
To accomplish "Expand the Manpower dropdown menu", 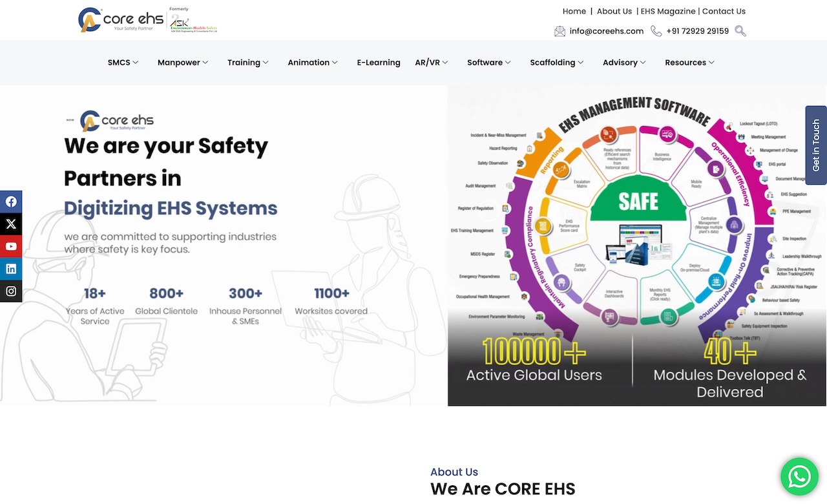I will click(x=183, y=63).
